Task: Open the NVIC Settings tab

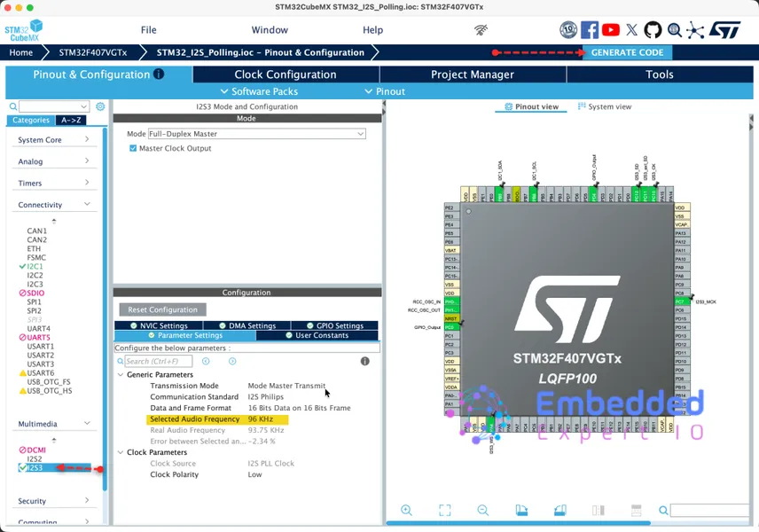Action: 159,325
